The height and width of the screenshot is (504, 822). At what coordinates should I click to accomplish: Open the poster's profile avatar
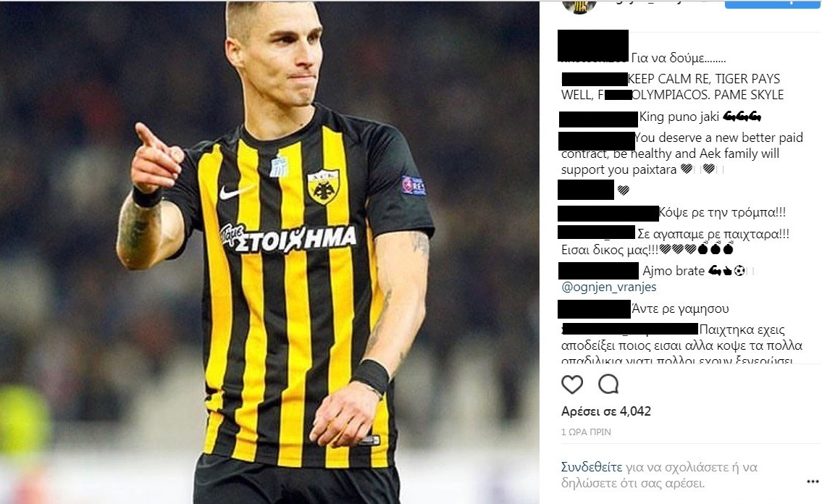point(579,6)
